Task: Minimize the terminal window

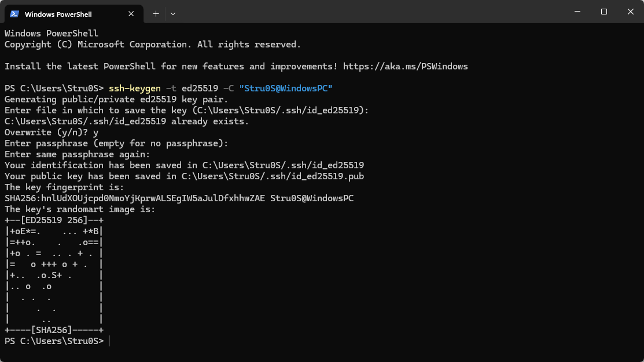Action: pyautogui.click(x=577, y=12)
